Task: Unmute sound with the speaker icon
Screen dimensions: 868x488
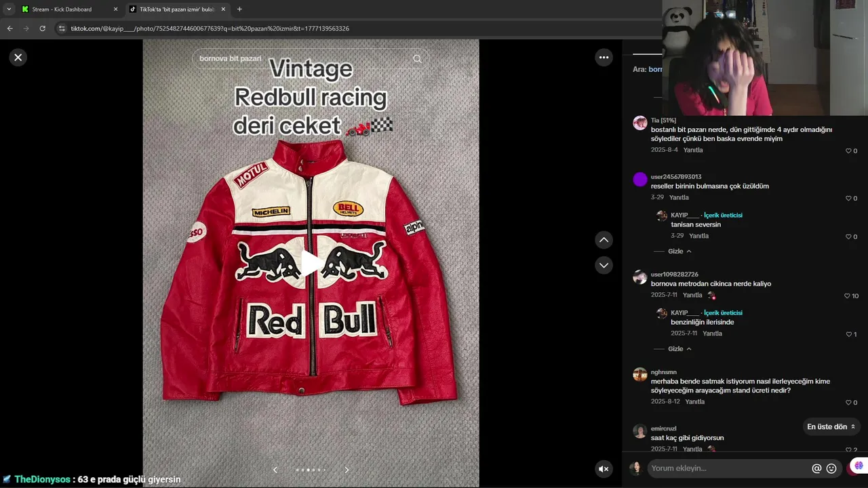Action: tap(604, 468)
